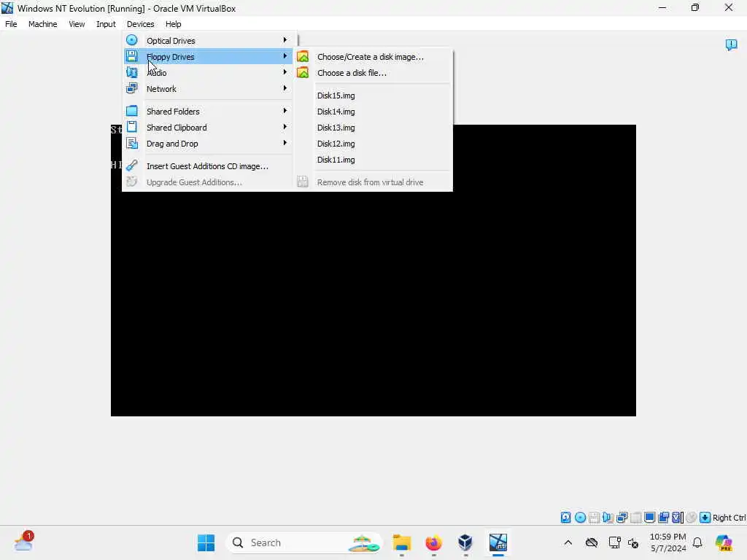This screenshot has height=560, width=747.
Task: Open the File menu
Action: pos(11,24)
